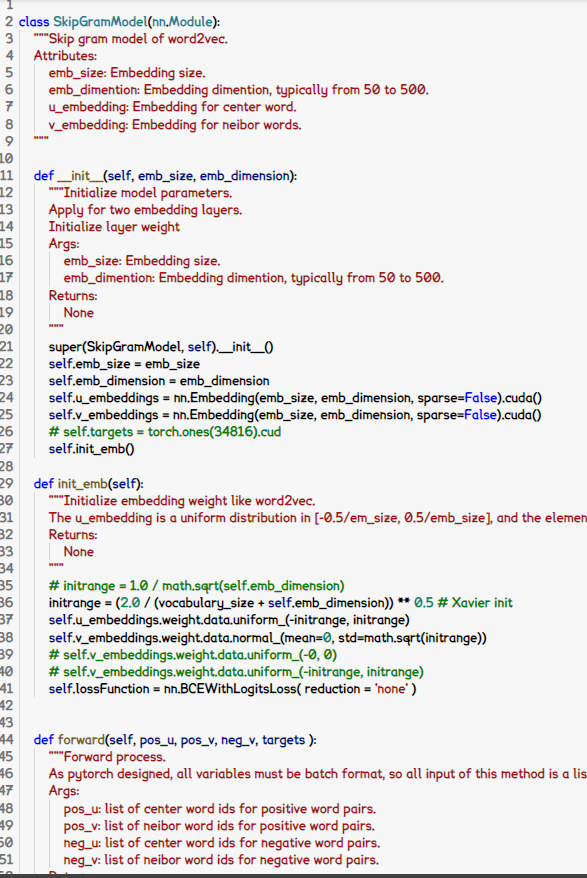Click 'nn.BCEWithLogitsLoss' on line 41

pos(230,688)
